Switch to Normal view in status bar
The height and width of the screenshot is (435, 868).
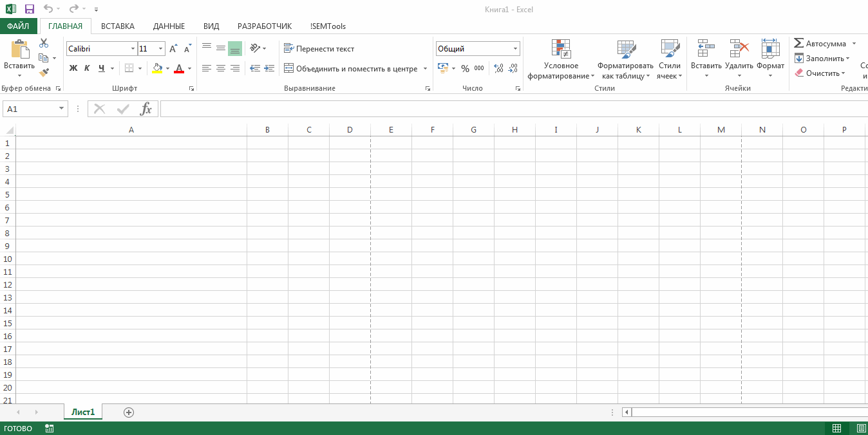click(x=837, y=429)
